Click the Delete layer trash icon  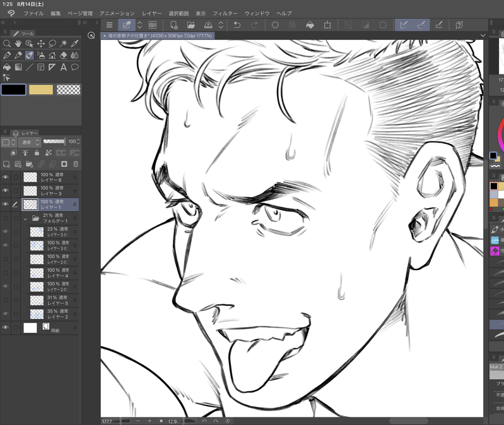point(76,164)
